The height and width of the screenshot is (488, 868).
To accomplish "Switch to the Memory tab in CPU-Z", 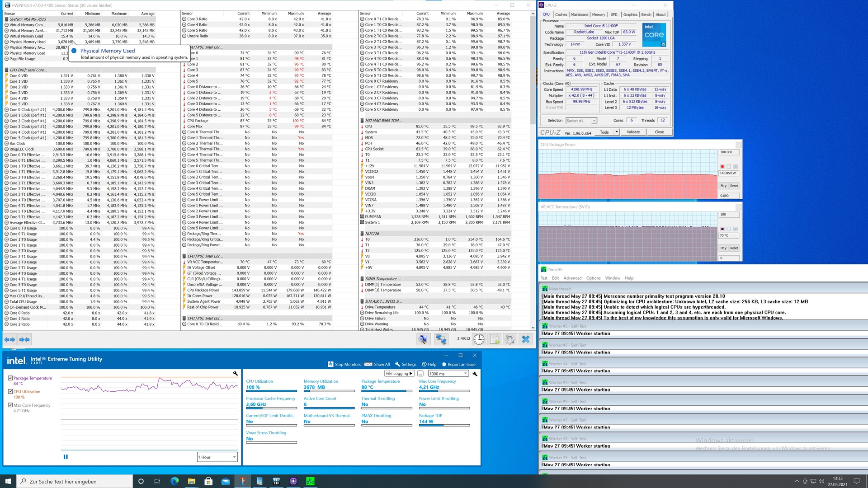I will [598, 14].
